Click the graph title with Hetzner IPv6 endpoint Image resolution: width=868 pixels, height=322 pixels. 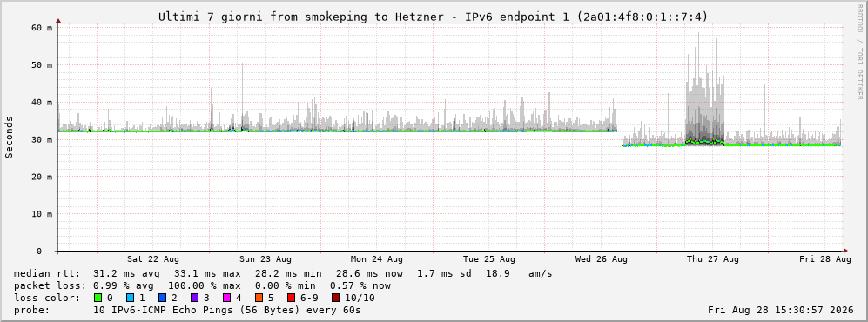[x=433, y=17]
